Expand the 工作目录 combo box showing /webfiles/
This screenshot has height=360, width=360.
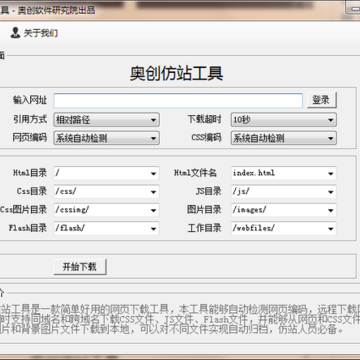pyautogui.click(x=284, y=228)
